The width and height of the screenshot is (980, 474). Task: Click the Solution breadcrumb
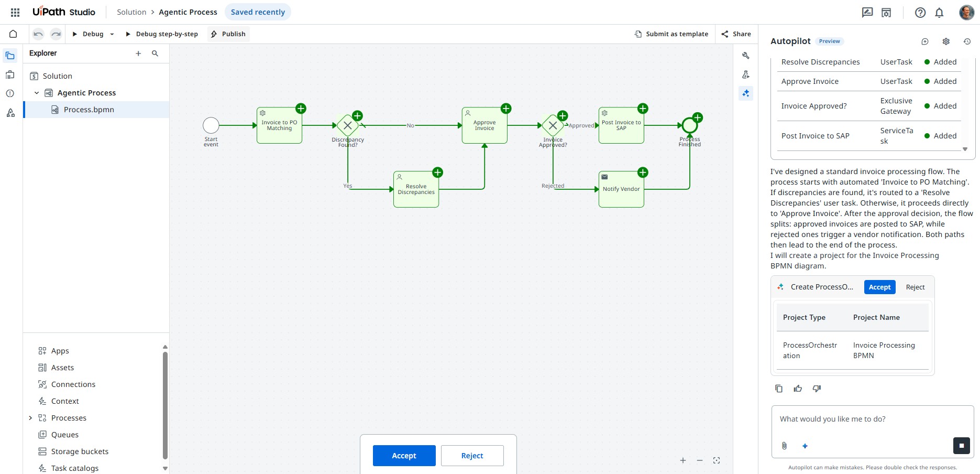(x=131, y=12)
